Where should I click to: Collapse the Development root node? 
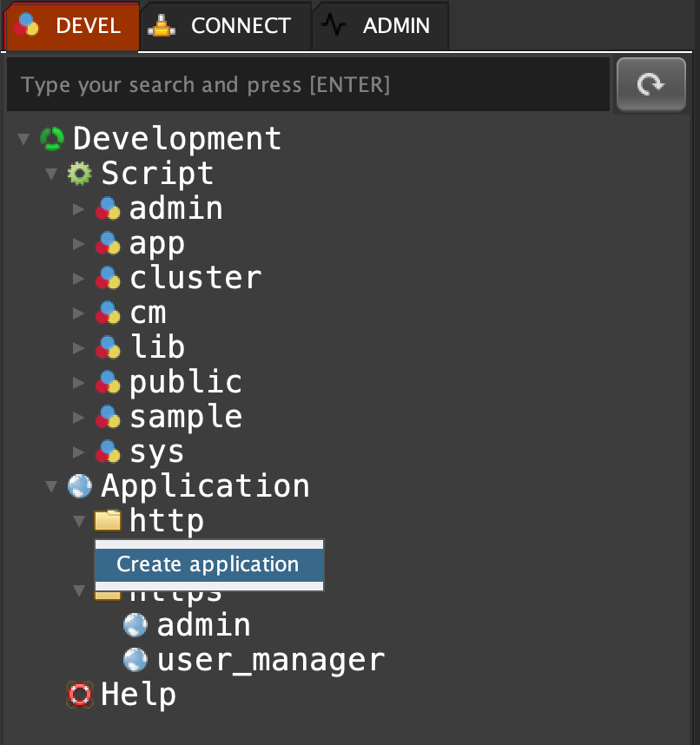click(23, 139)
